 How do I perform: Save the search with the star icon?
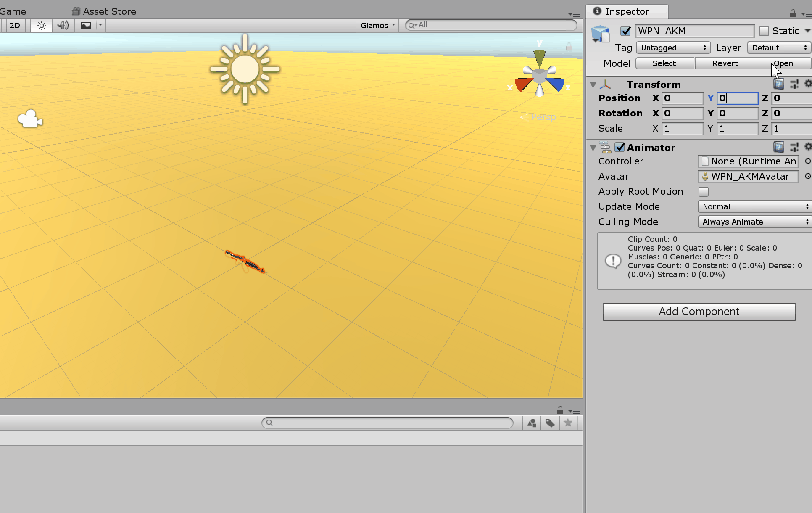click(568, 423)
